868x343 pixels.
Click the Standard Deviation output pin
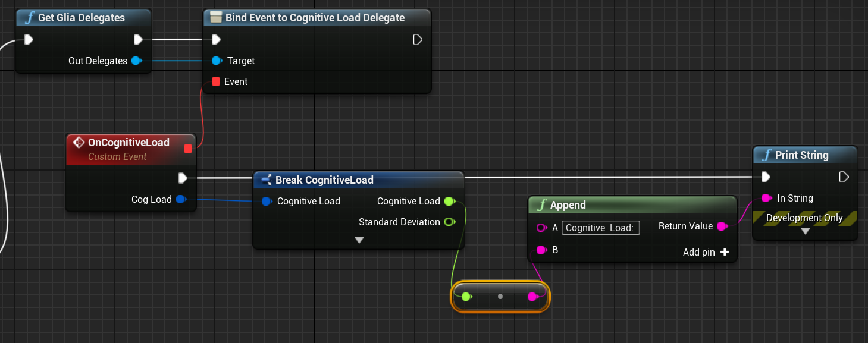(x=449, y=222)
